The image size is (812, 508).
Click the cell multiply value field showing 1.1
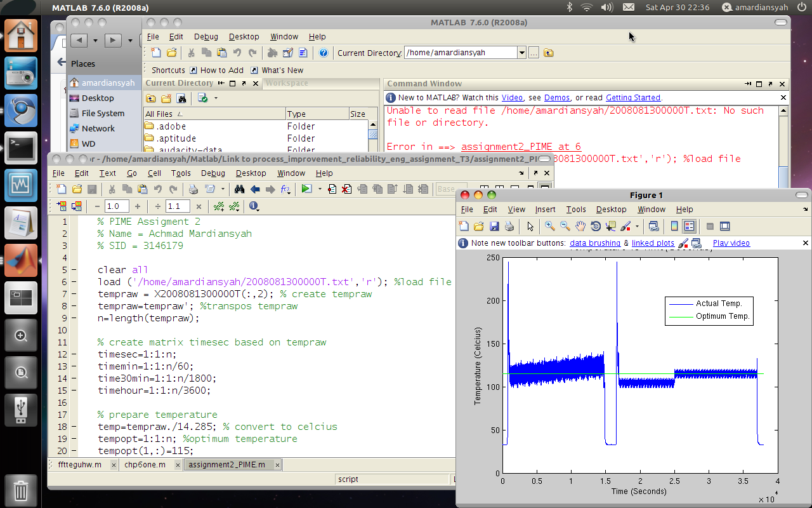178,206
